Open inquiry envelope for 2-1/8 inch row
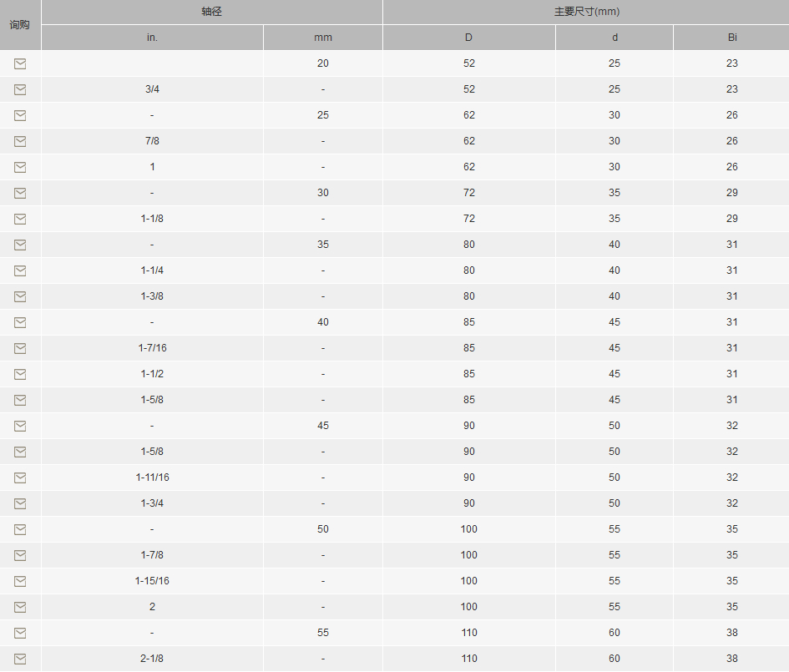Viewport: 789px width, 672px height. coord(20,659)
